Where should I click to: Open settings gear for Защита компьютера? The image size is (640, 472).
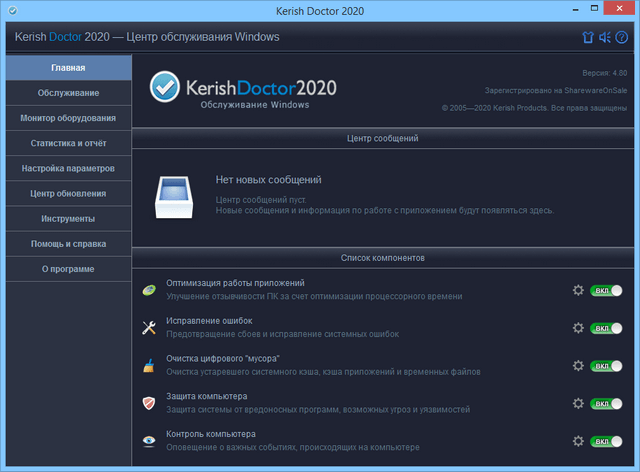click(578, 403)
